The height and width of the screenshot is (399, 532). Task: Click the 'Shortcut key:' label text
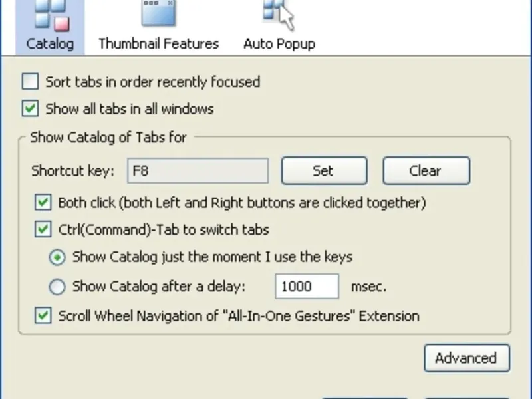[x=72, y=171]
